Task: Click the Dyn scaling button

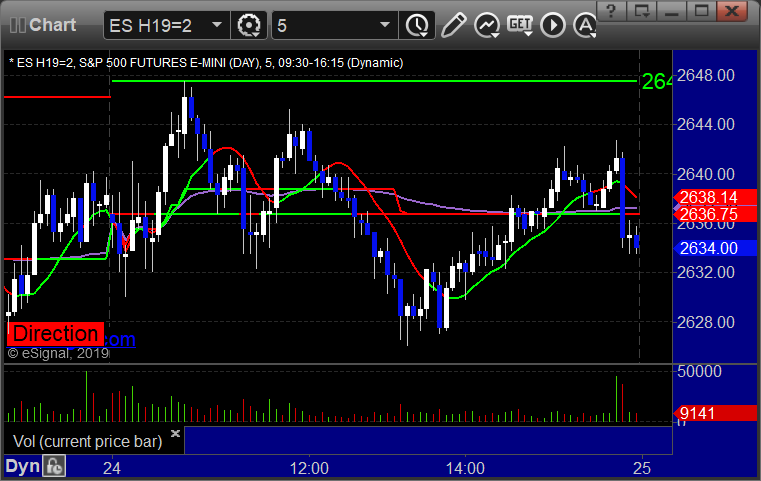Action: click(22, 466)
